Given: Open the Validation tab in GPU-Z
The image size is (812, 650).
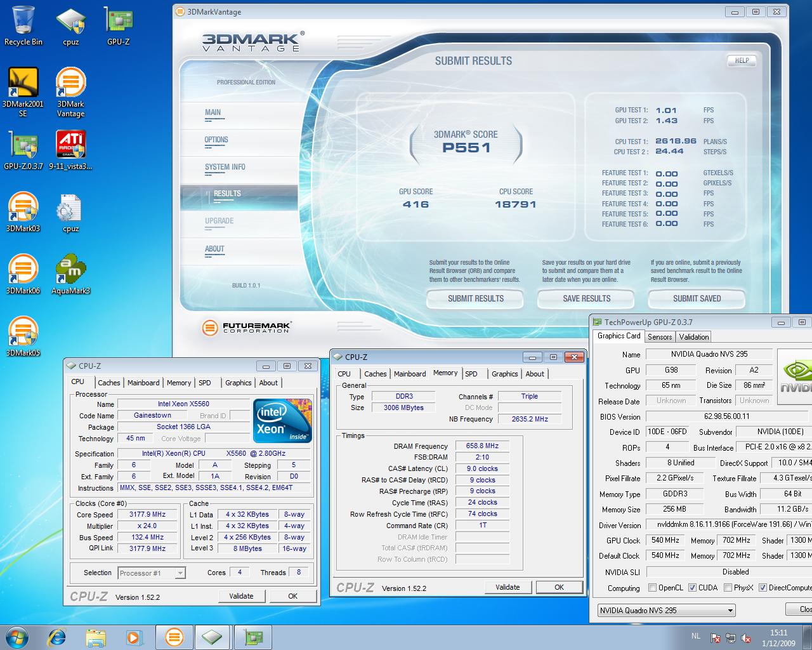Looking at the screenshot, I should [694, 337].
